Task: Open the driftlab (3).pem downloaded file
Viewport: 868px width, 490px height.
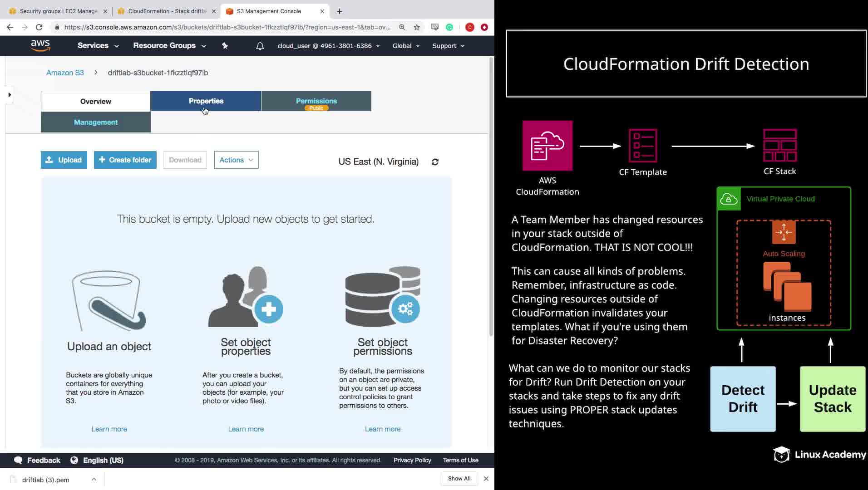Action: (x=46, y=480)
